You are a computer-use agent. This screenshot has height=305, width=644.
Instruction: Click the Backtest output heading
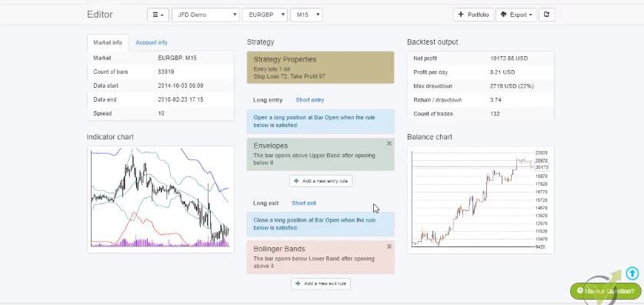[432, 42]
